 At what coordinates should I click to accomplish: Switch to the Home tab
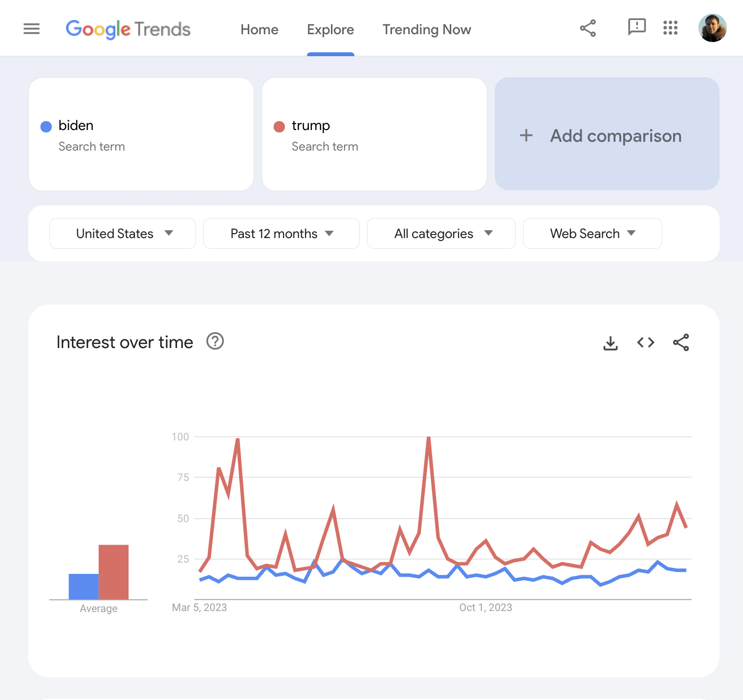click(x=259, y=29)
